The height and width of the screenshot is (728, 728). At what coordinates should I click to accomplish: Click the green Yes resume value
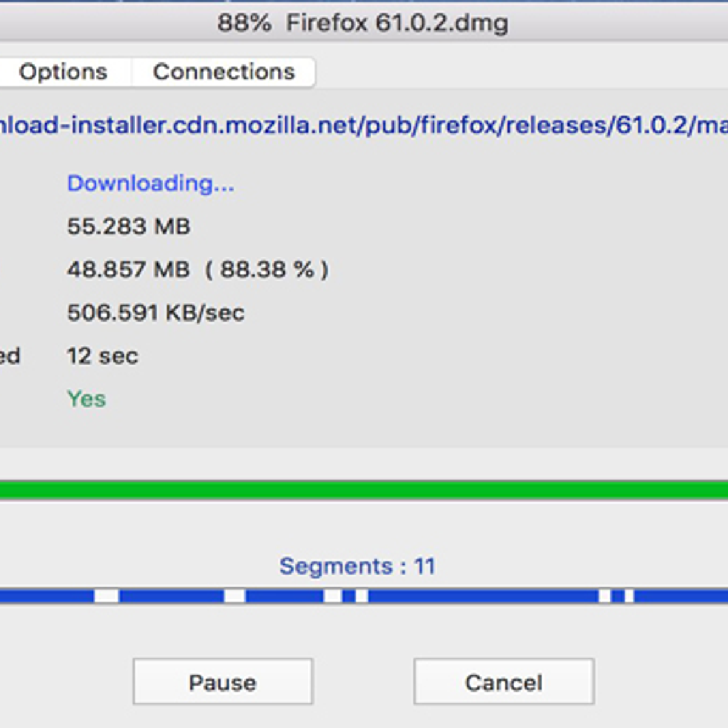click(87, 399)
